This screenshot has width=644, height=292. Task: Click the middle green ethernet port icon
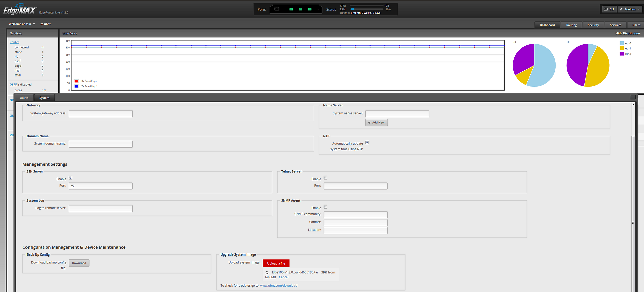[x=301, y=9]
